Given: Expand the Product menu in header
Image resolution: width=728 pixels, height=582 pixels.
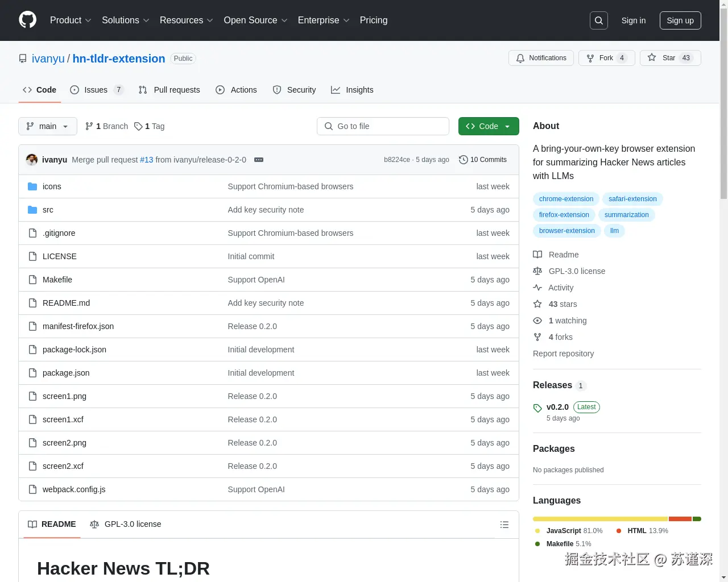Looking at the screenshot, I should click(71, 20).
